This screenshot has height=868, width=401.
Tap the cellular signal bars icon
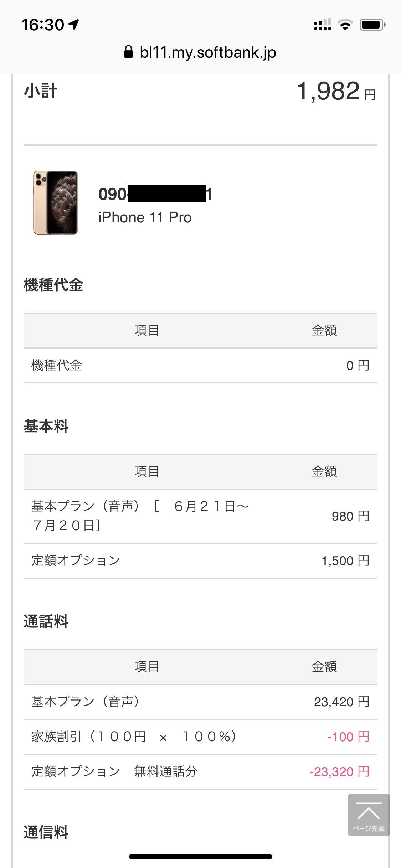point(323,25)
